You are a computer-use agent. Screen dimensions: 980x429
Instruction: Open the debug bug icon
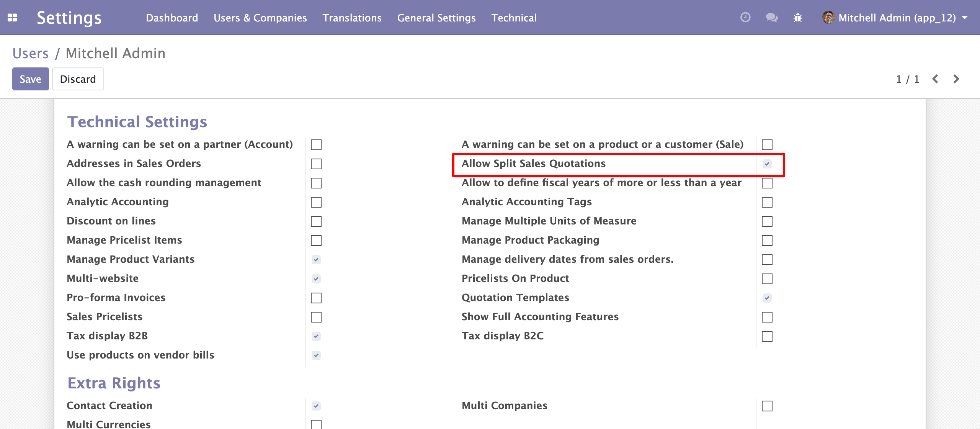[x=798, y=18]
